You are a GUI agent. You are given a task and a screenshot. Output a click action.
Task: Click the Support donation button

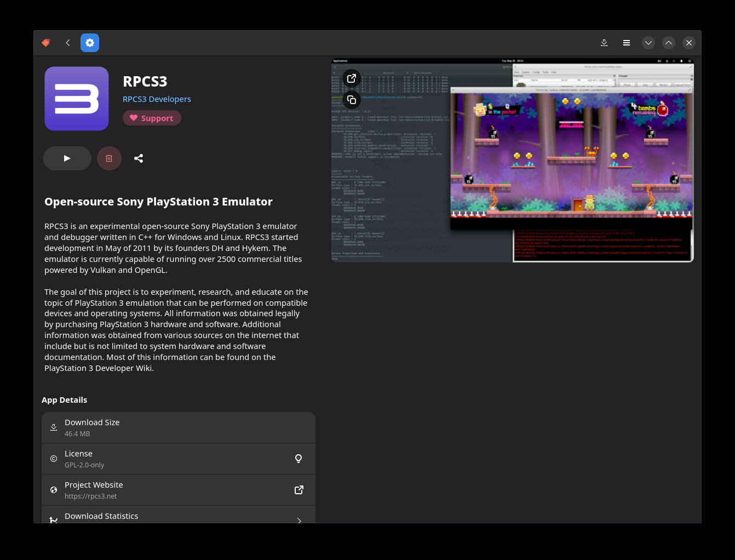point(152,118)
